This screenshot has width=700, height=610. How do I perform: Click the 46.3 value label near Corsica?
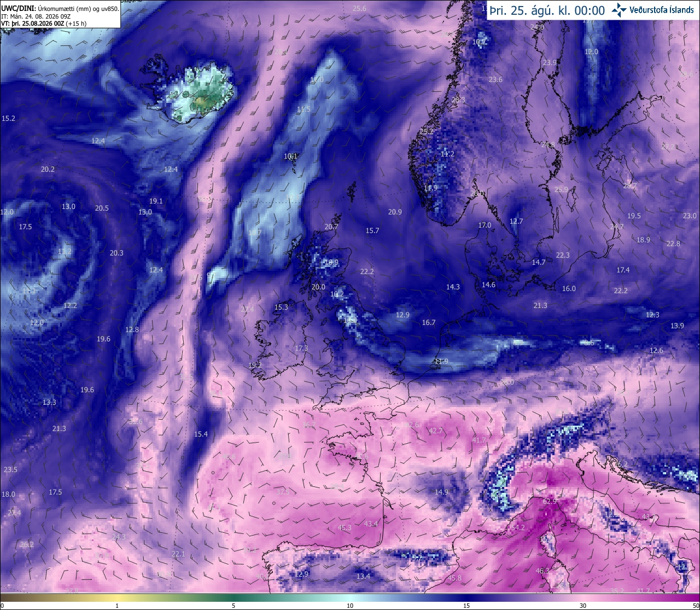[x=542, y=571]
